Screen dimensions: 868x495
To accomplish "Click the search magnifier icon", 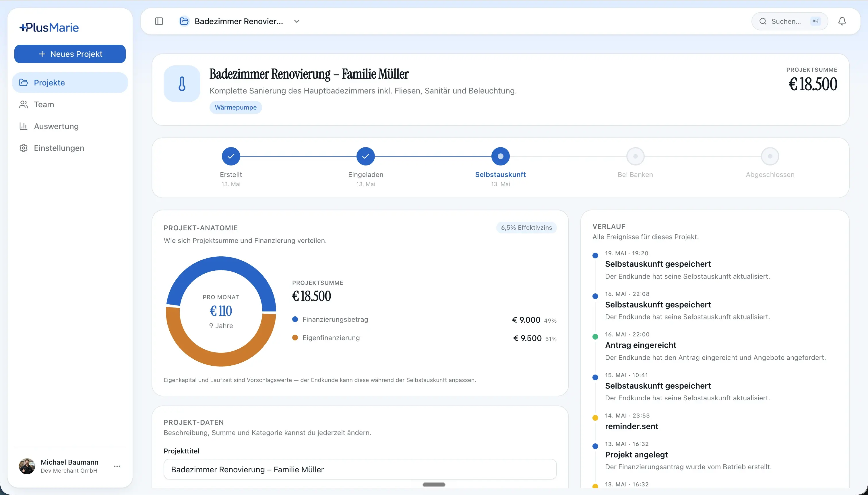I will [x=763, y=21].
